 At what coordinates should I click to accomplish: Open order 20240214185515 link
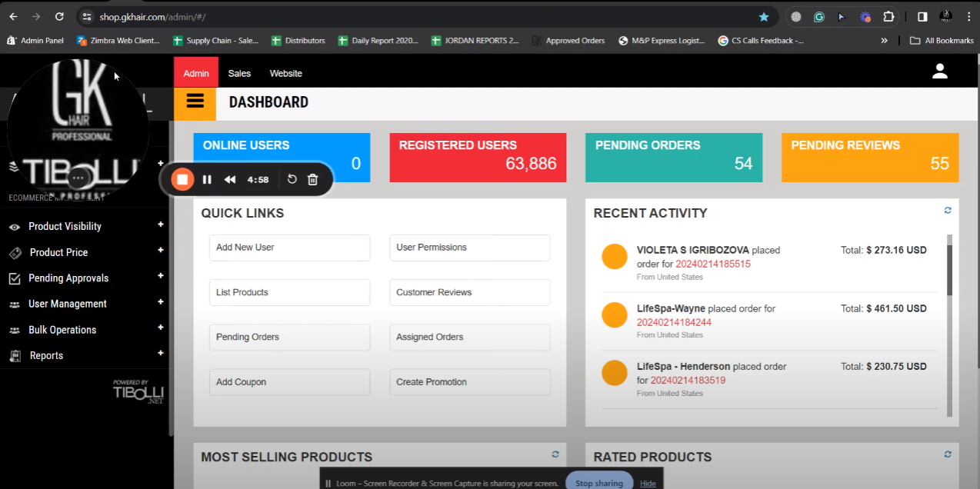[x=712, y=264]
